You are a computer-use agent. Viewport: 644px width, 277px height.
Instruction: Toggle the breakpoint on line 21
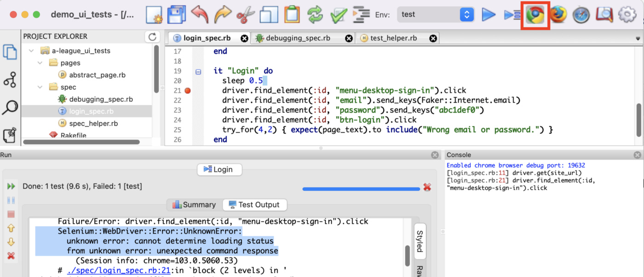187,91
